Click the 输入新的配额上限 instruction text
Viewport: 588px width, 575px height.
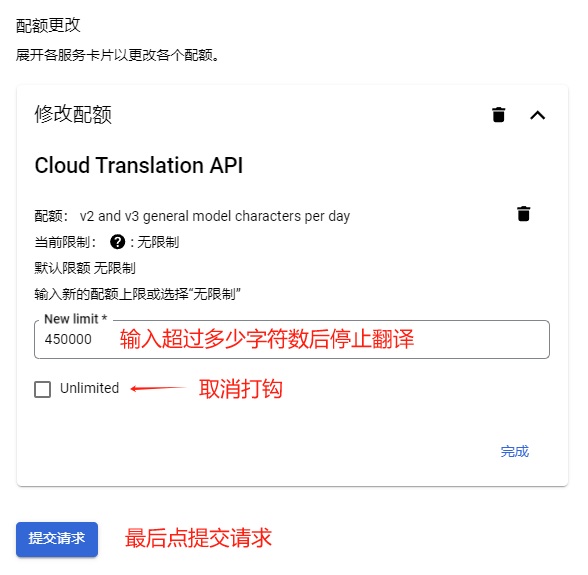point(137,294)
